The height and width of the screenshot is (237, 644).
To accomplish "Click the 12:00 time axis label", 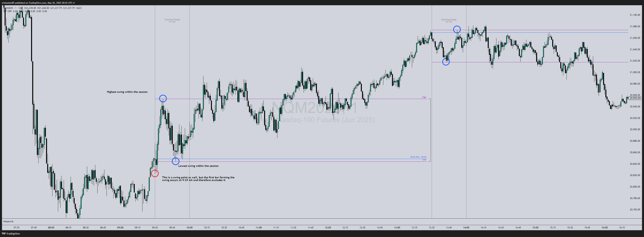I will [x=328, y=228].
